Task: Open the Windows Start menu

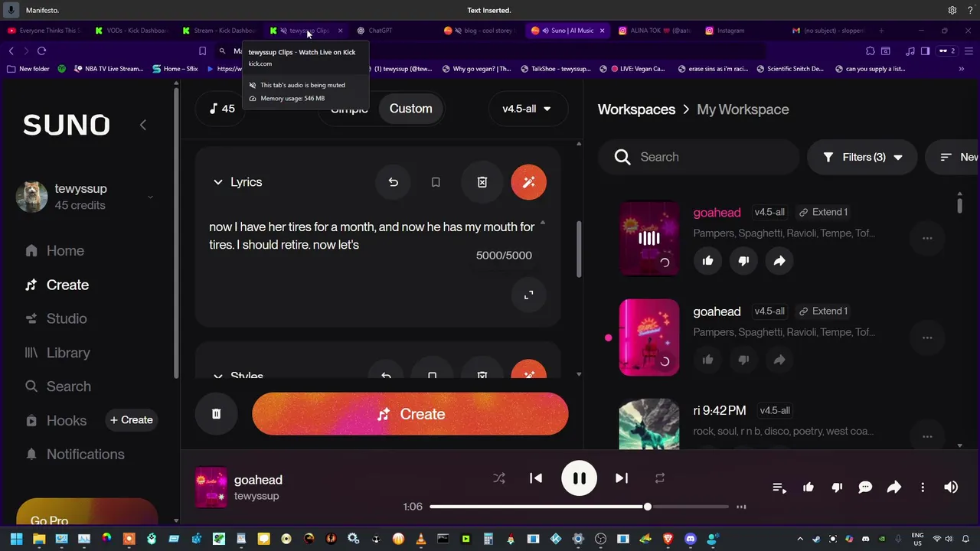Action: pyautogui.click(x=16, y=539)
